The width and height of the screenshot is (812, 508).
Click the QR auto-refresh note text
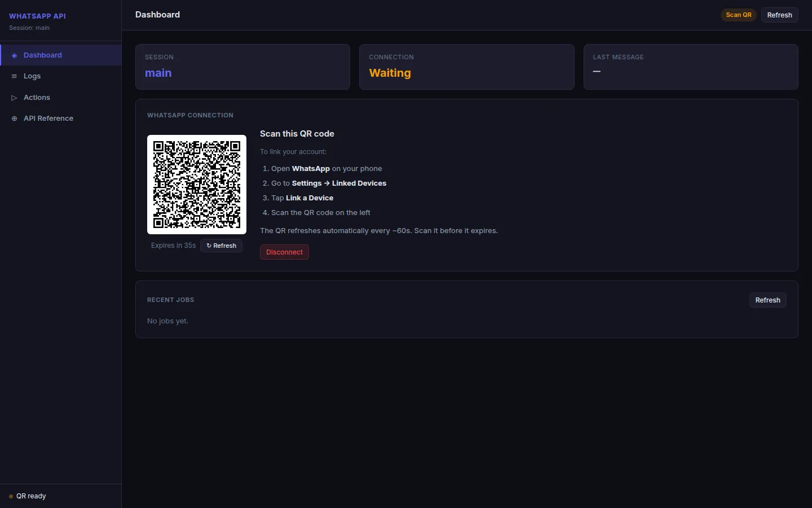click(379, 231)
